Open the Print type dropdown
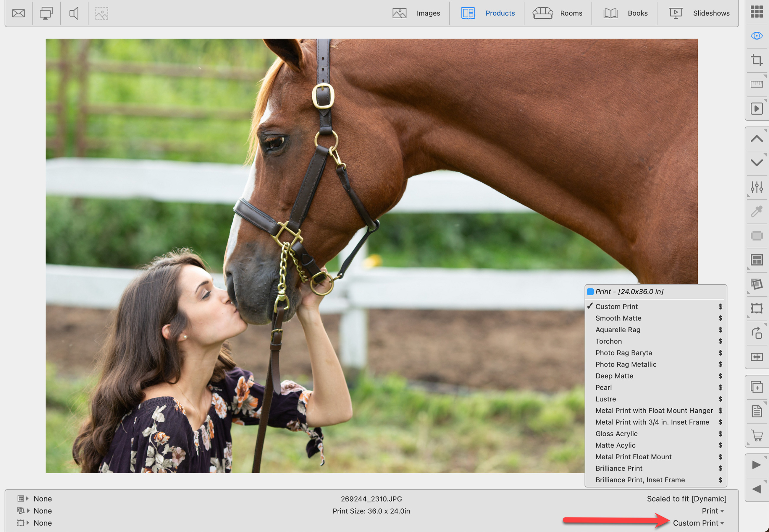Image resolution: width=769 pixels, height=532 pixels. pos(712,511)
